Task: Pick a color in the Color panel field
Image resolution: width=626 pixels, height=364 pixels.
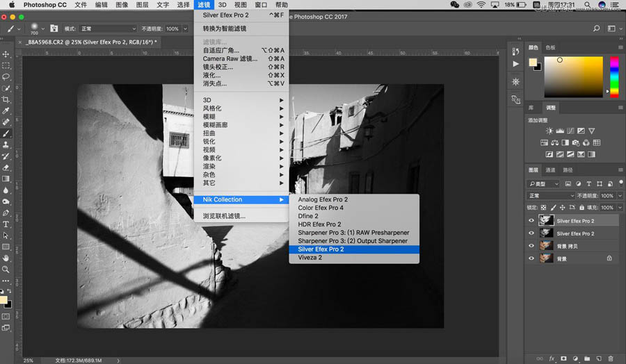Action: 573,77
